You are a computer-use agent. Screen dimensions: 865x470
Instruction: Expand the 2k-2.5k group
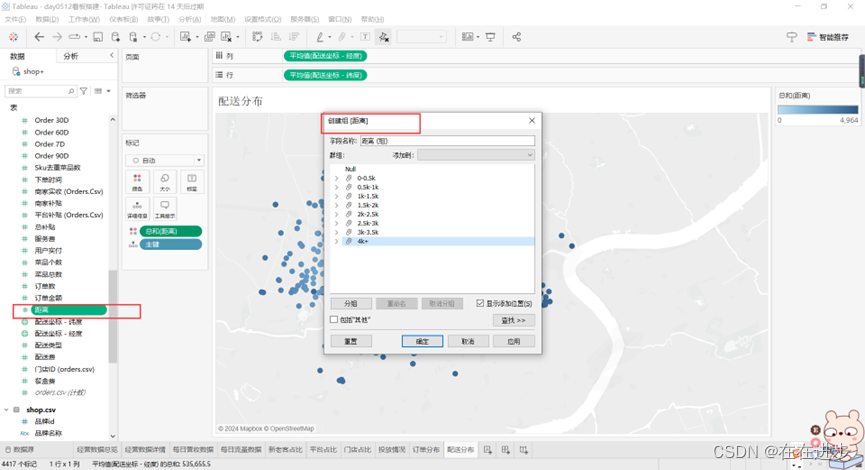coord(337,214)
